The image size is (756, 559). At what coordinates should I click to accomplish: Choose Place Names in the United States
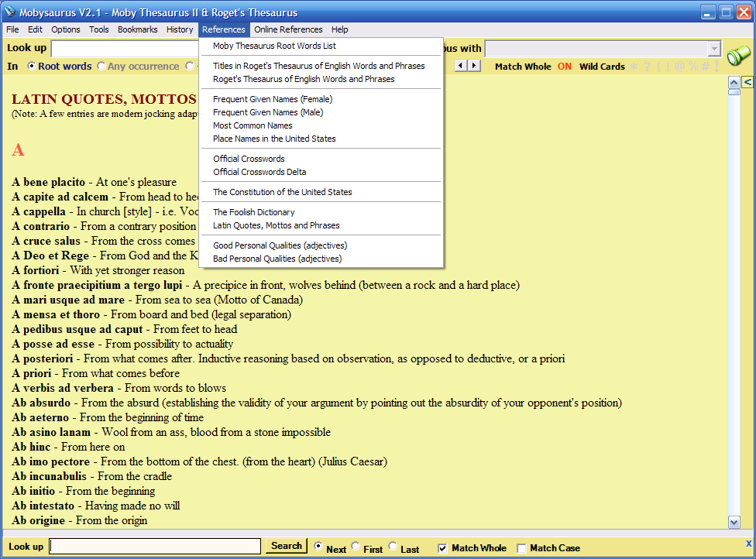coord(321,139)
